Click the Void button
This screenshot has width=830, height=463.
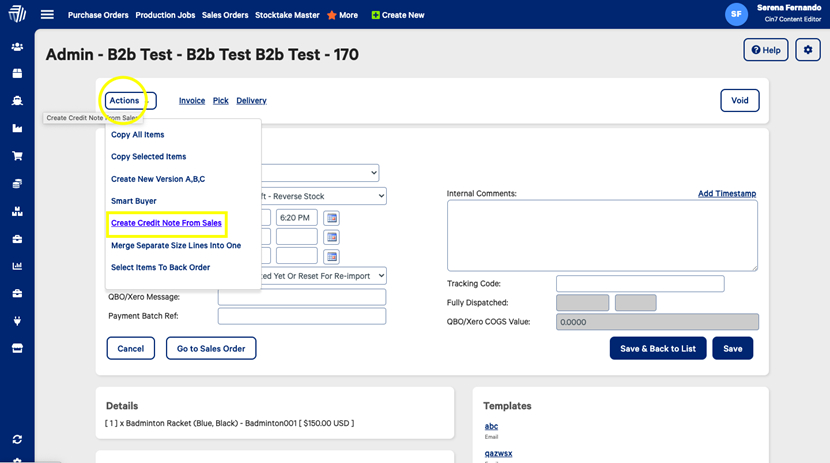click(x=739, y=101)
